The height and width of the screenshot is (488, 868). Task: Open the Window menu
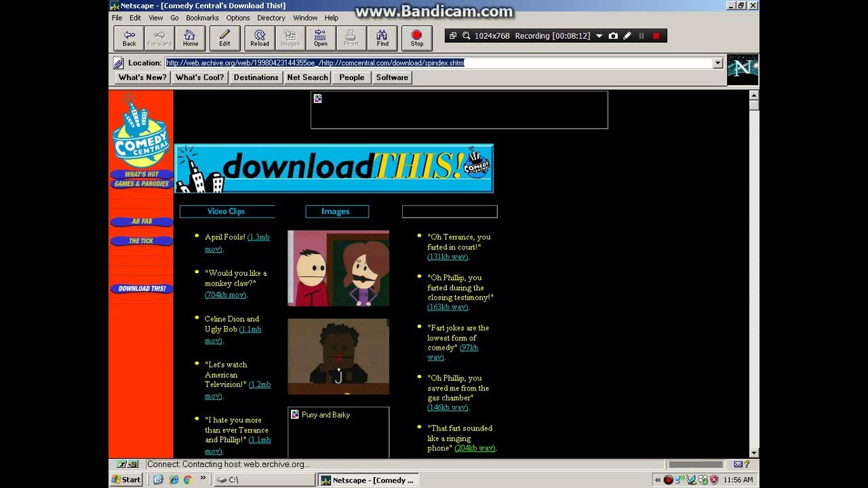tap(305, 18)
